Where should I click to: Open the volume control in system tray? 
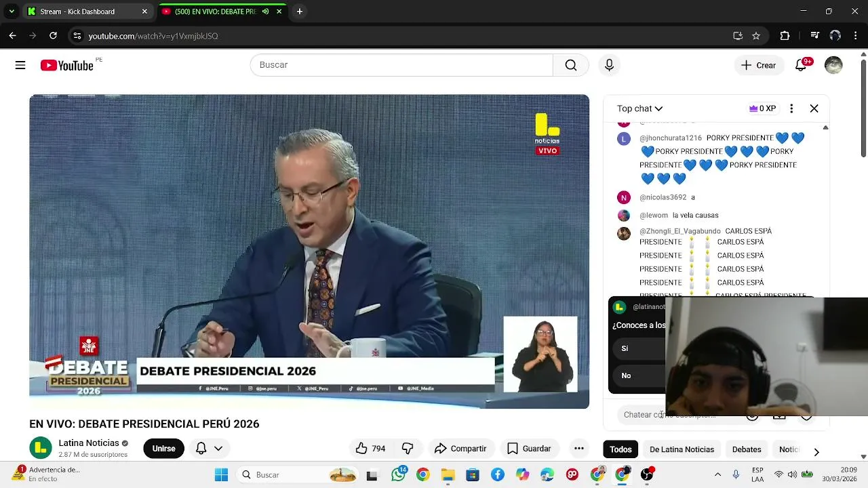792,474
